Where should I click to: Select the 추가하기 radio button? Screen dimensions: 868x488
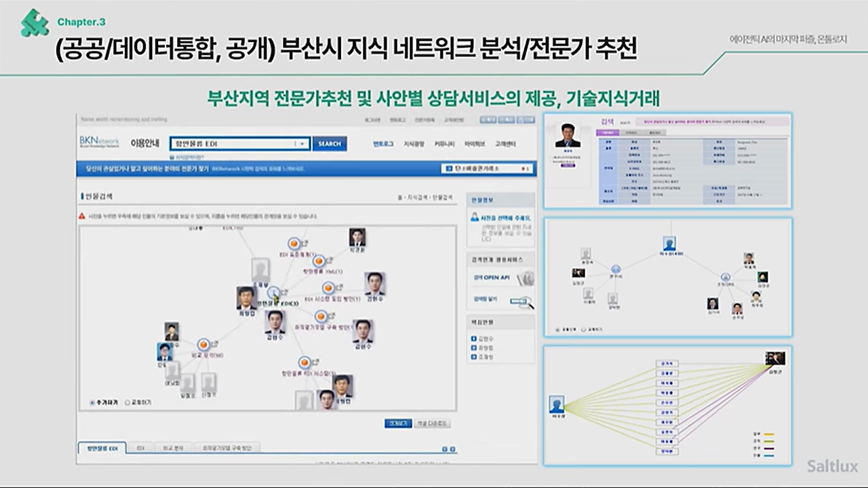(x=92, y=402)
